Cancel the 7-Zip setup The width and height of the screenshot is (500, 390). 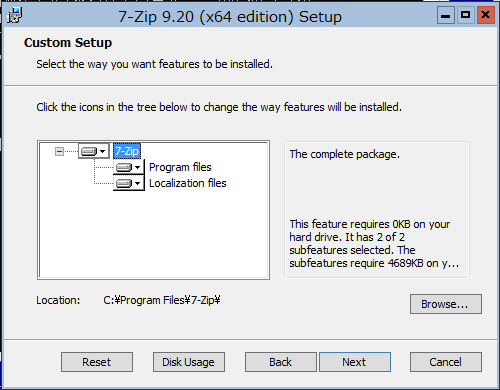coord(446,362)
